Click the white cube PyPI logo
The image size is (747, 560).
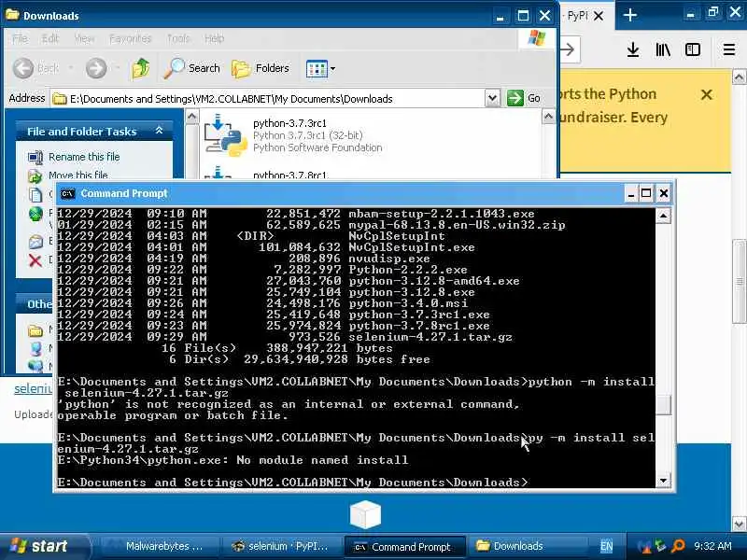click(365, 514)
